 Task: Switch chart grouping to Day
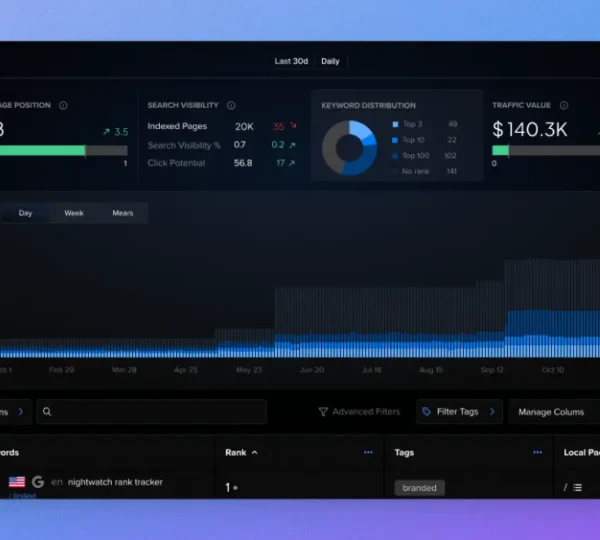coord(25,213)
